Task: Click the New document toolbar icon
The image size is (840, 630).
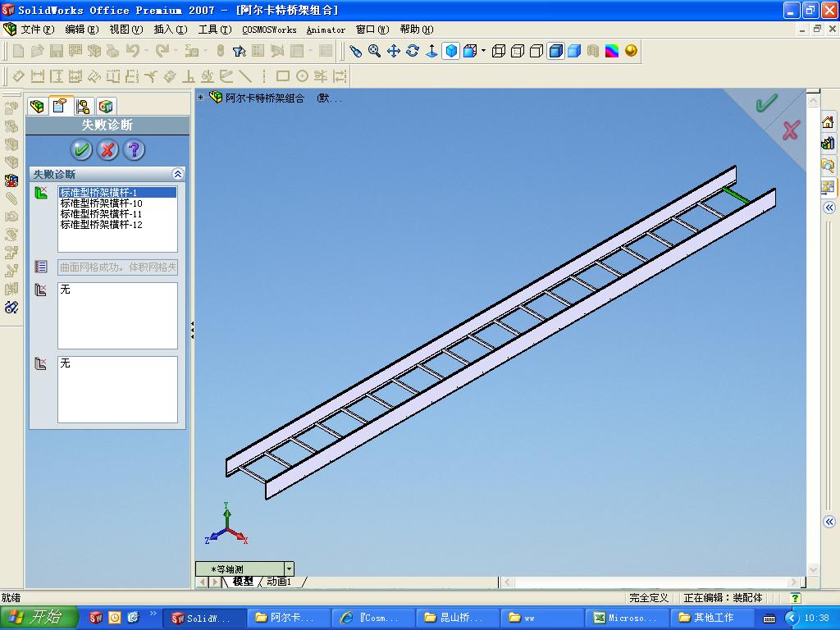Action: pyautogui.click(x=18, y=51)
